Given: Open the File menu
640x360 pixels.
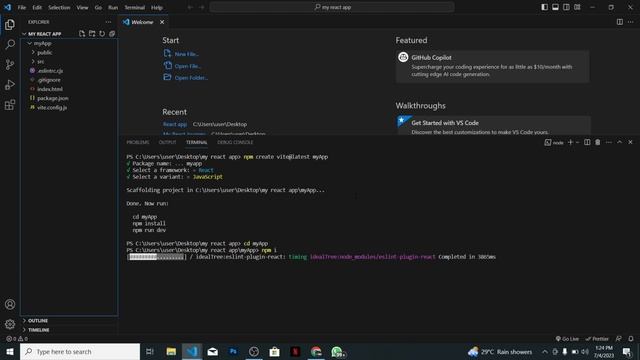Looking at the screenshot, I should [x=22, y=7].
